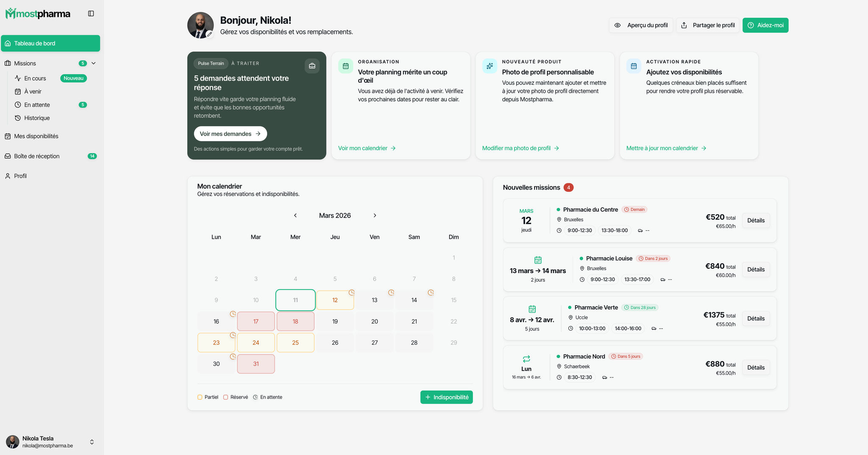The width and height of the screenshot is (868, 455).
Task: Go to next month in calendar
Action: (x=375, y=215)
